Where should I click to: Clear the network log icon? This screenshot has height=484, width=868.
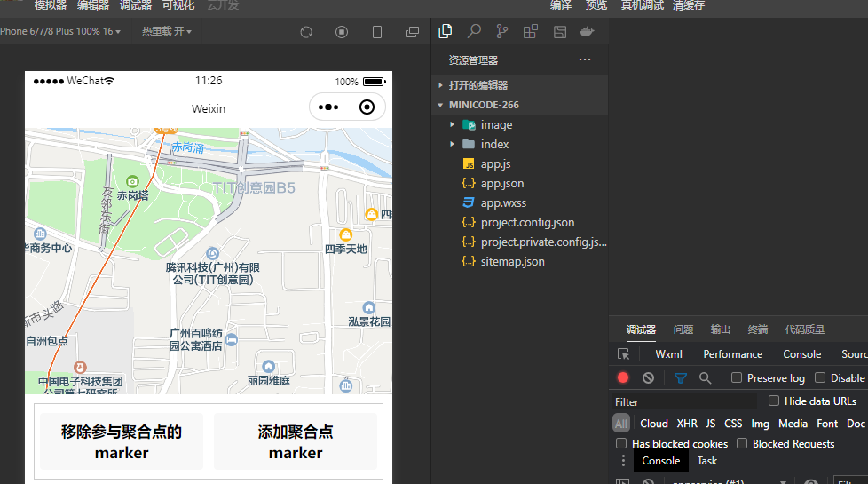point(648,377)
